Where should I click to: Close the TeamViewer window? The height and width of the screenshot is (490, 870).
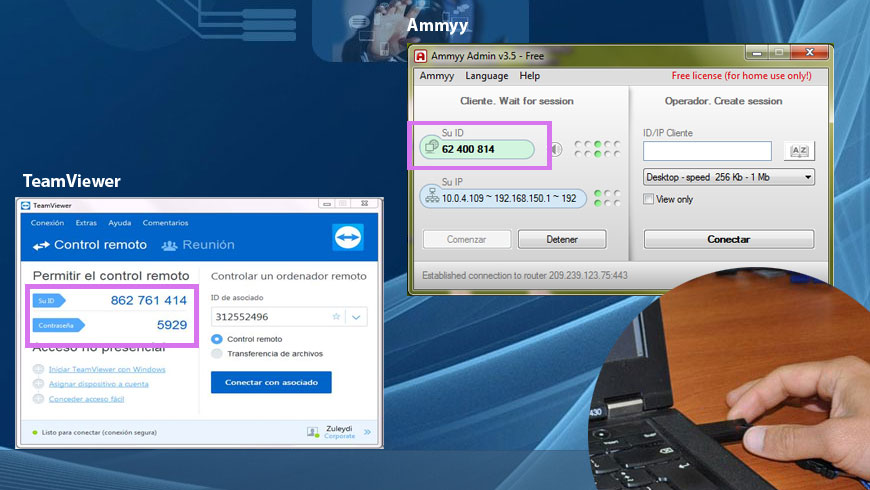(365, 204)
